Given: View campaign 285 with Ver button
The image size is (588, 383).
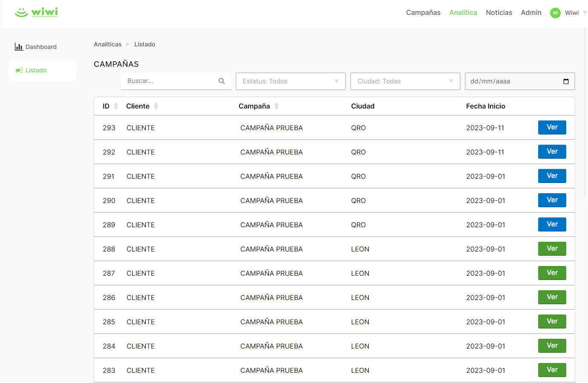Looking at the screenshot, I should [x=552, y=321].
